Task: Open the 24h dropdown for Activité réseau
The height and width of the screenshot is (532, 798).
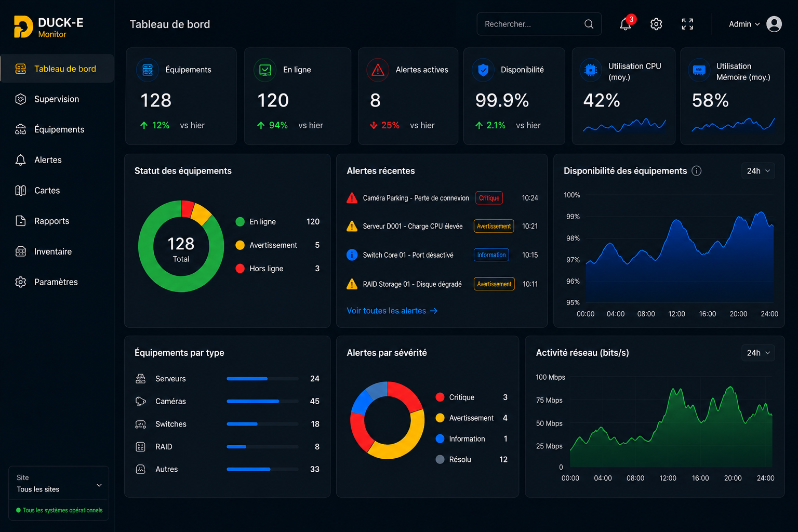Action: 758,353
